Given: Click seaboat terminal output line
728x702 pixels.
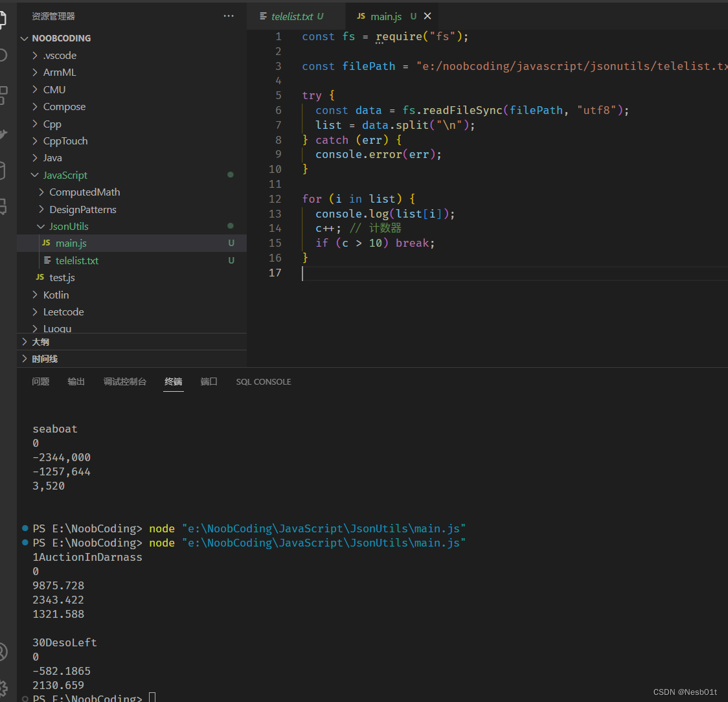Looking at the screenshot, I should click(x=55, y=429).
